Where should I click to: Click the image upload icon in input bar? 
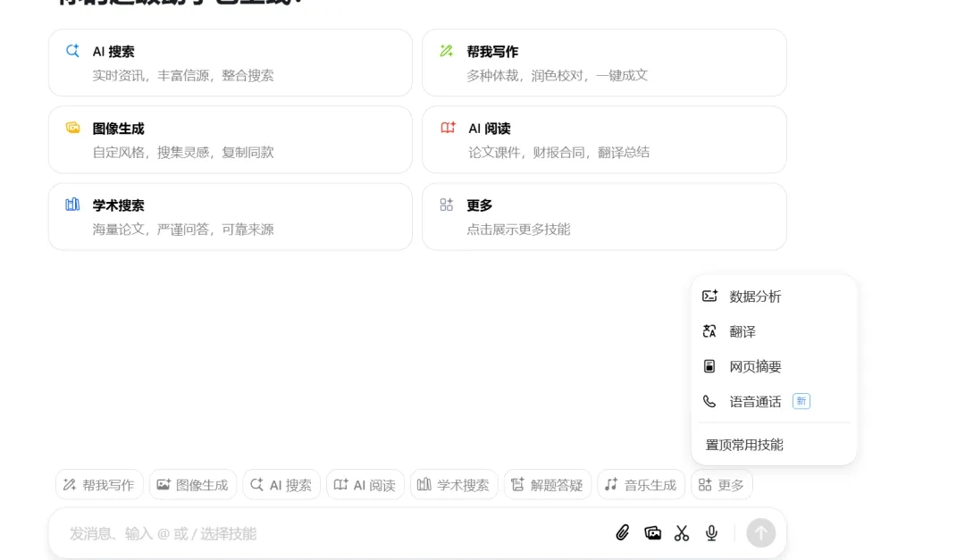(652, 533)
